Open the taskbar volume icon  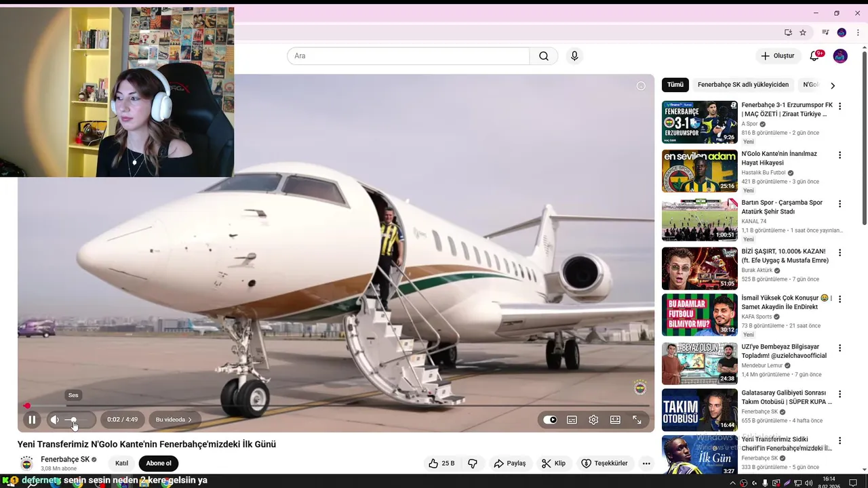tap(808, 483)
